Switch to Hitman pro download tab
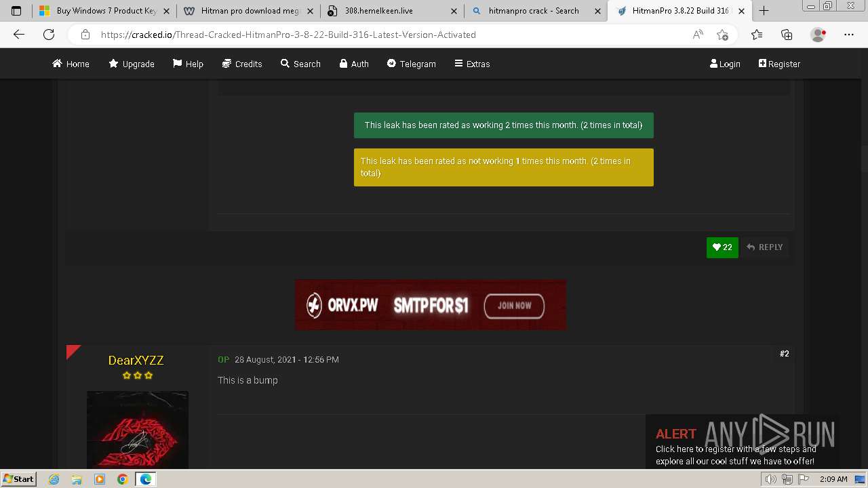Viewport: 868px width, 488px height. coord(249,11)
